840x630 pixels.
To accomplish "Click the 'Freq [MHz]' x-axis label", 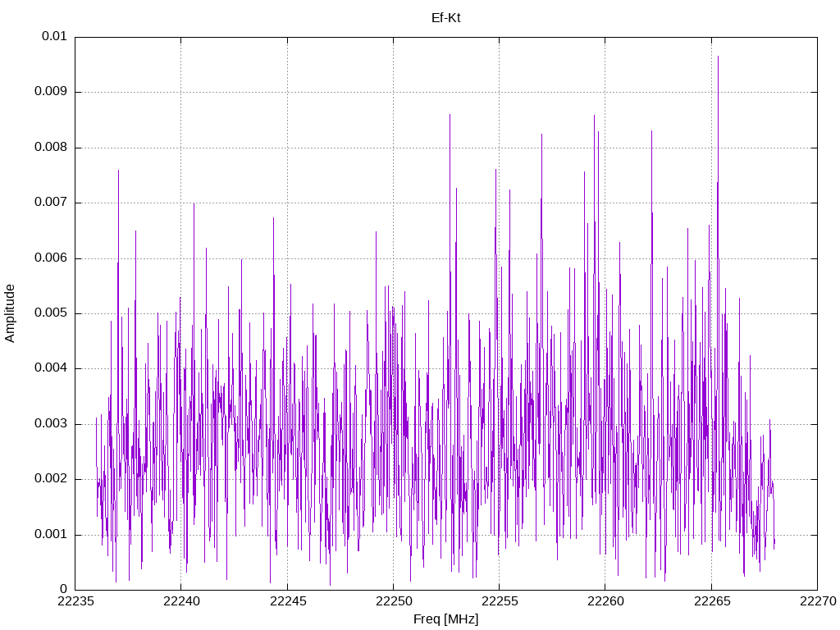I will (x=445, y=619).
